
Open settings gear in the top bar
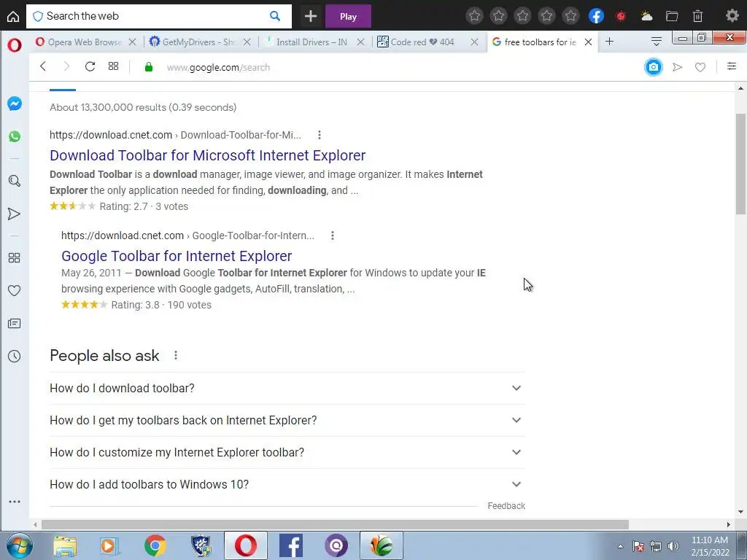[732, 16]
